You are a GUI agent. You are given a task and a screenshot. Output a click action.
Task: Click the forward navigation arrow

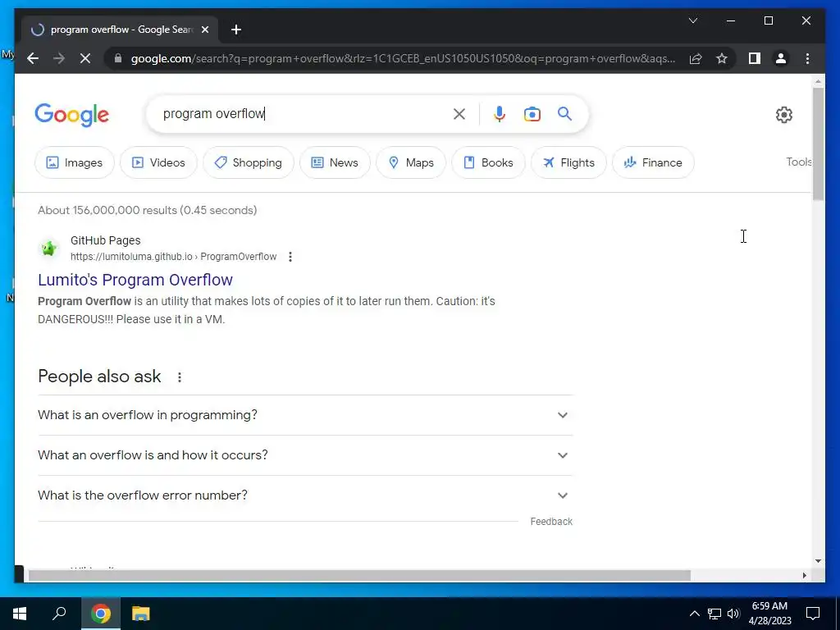59,58
